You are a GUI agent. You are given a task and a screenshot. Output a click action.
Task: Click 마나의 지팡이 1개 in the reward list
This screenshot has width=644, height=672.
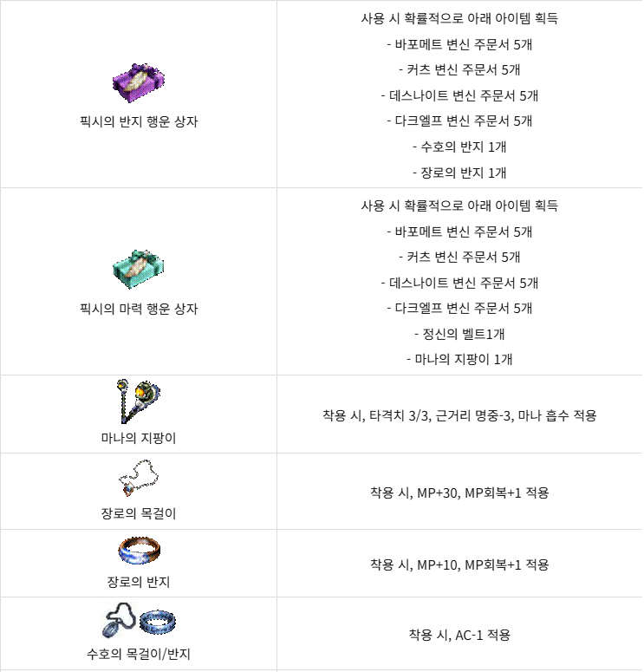pos(463,359)
